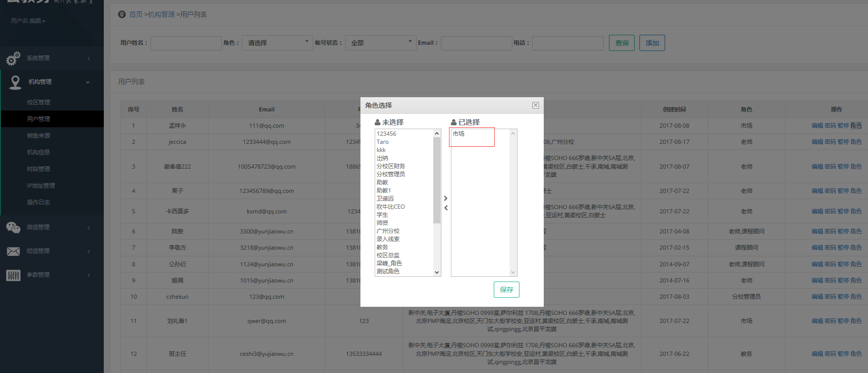Select role 学生 in unselected list
The height and width of the screenshot is (373, 868).
404,215
